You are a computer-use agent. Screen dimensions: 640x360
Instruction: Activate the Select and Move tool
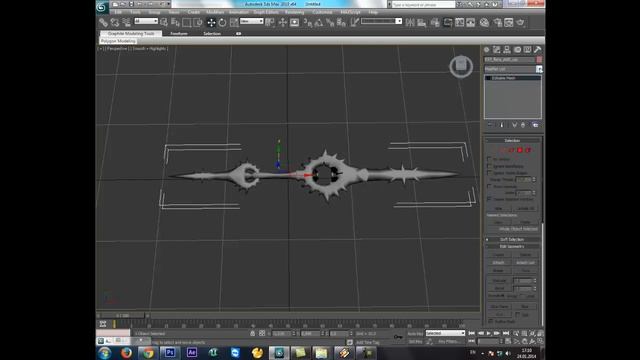tap(211, 22)
